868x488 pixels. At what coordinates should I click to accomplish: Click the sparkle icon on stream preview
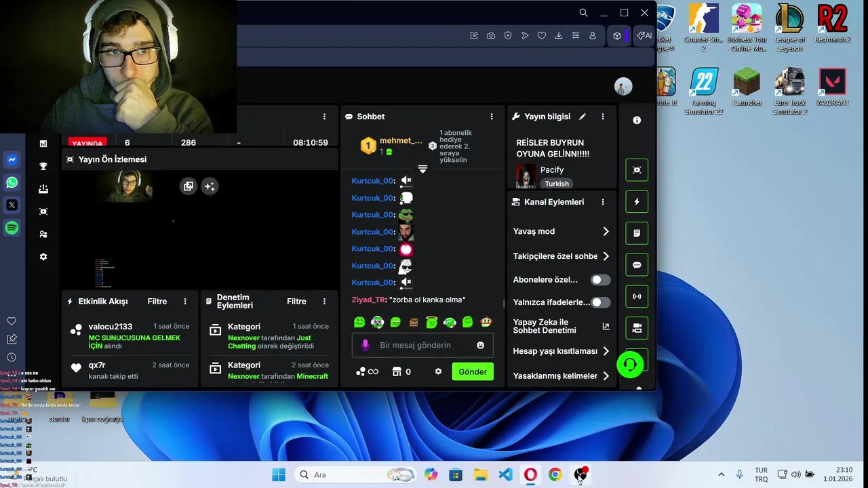pos(210,186)
